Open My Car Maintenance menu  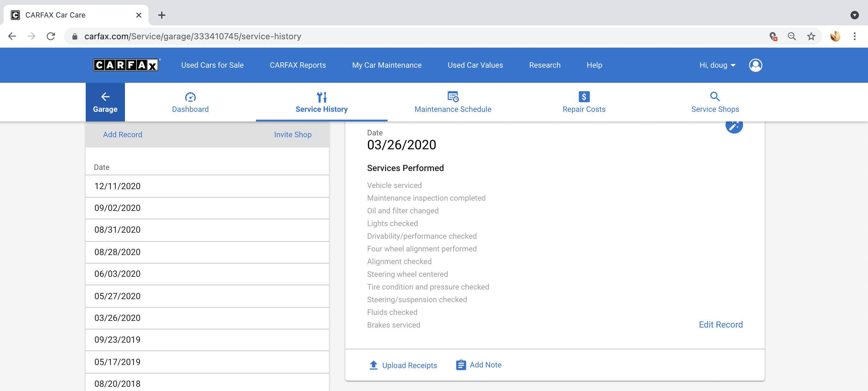387,65
